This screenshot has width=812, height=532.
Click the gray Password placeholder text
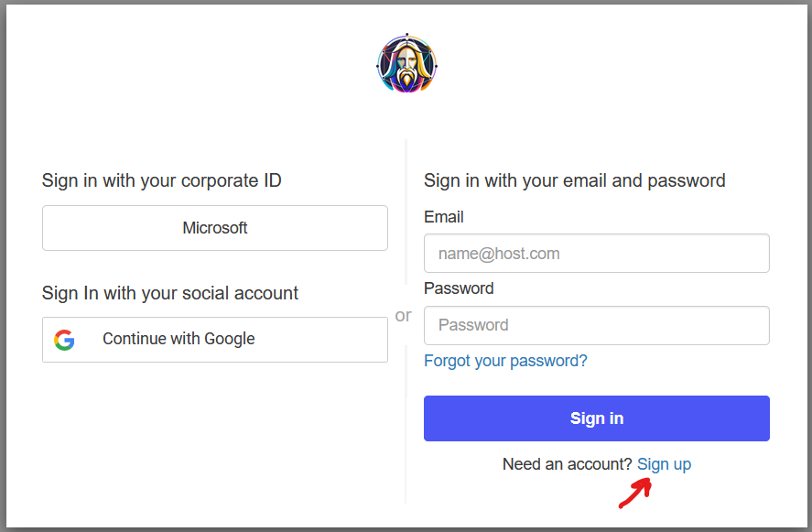473,325
